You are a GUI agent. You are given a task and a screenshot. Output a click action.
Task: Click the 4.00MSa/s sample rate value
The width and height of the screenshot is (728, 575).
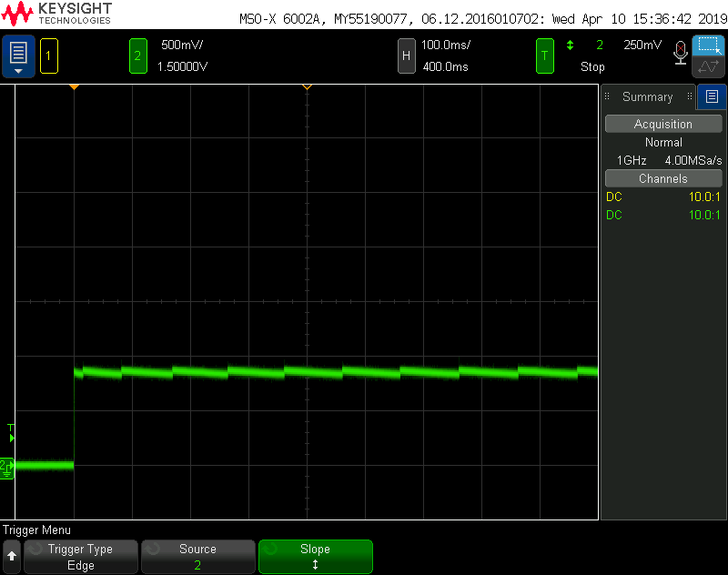tap(693, 160)
